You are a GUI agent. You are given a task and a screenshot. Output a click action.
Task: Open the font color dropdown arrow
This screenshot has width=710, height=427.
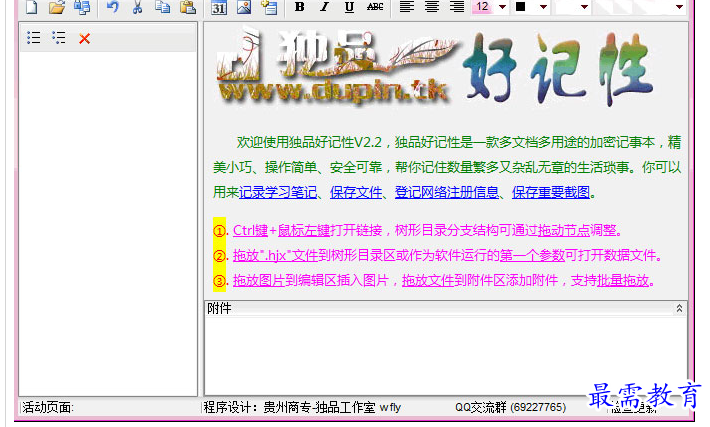[x=543, y=7]
